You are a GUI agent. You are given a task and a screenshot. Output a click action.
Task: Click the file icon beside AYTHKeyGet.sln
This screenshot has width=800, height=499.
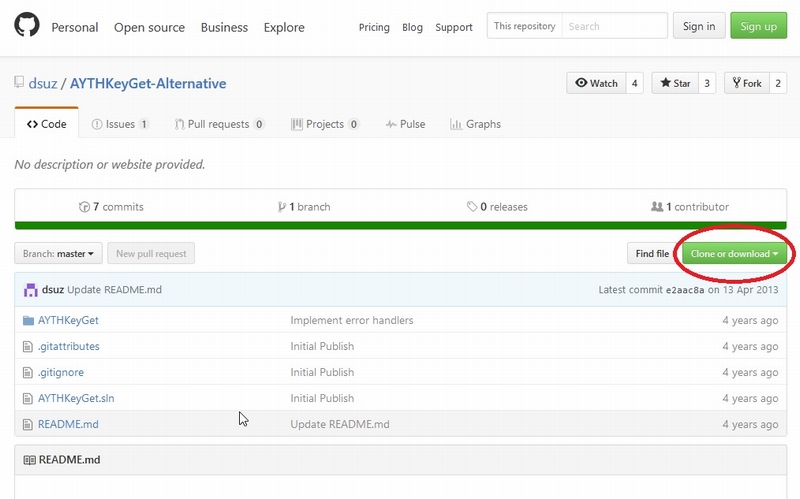(x=28, y=398)
